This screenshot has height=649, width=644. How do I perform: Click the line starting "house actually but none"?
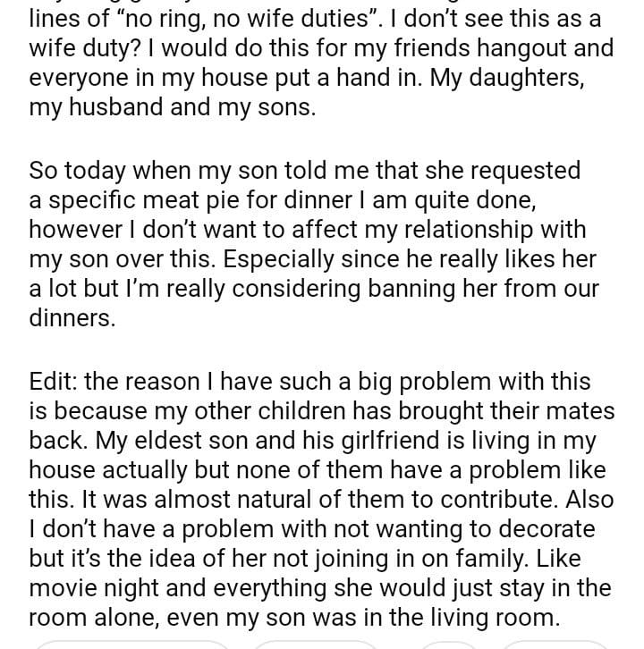(x=317, y=470)
